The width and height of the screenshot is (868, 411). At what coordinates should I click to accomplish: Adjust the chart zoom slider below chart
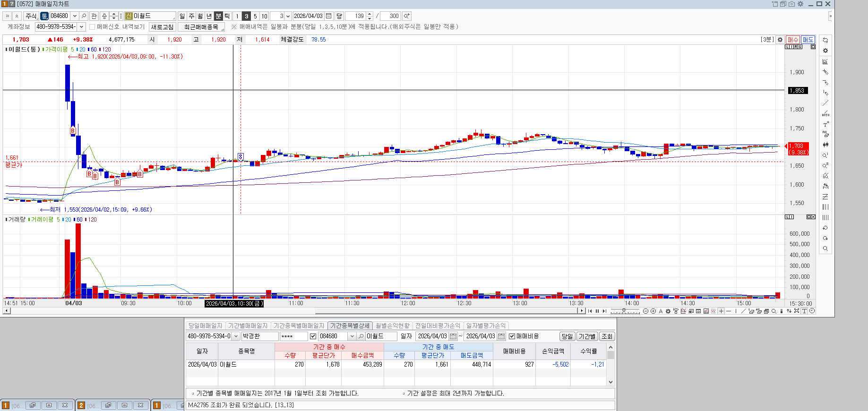click(625, 311)
